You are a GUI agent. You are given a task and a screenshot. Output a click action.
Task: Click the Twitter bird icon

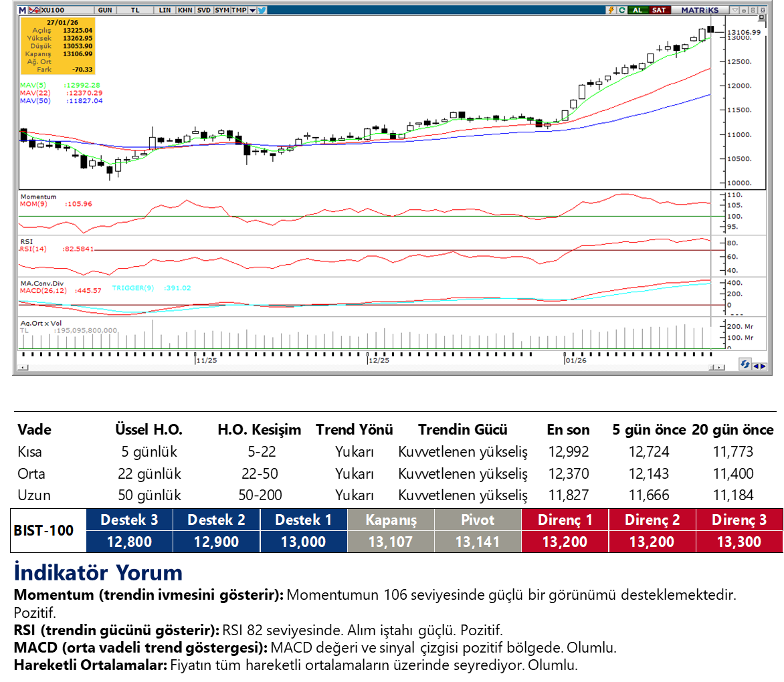[x=262, y=10]
